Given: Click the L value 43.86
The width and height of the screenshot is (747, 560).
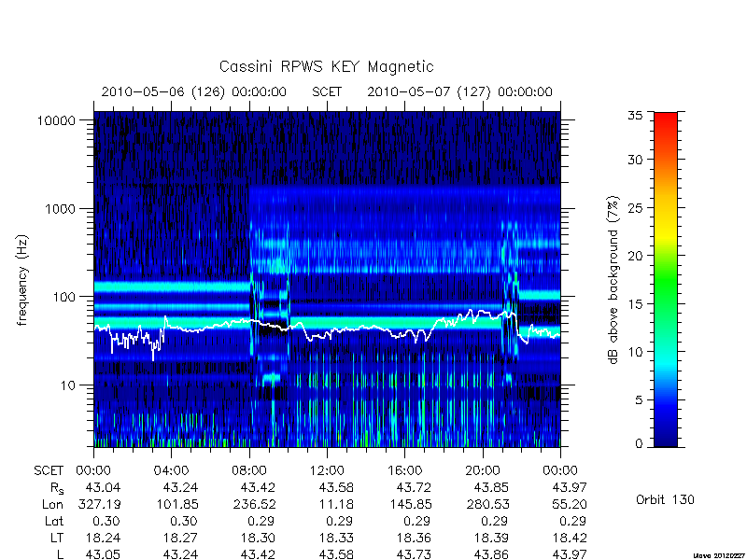Looking at the screenshot, I should tap(491, 554).
